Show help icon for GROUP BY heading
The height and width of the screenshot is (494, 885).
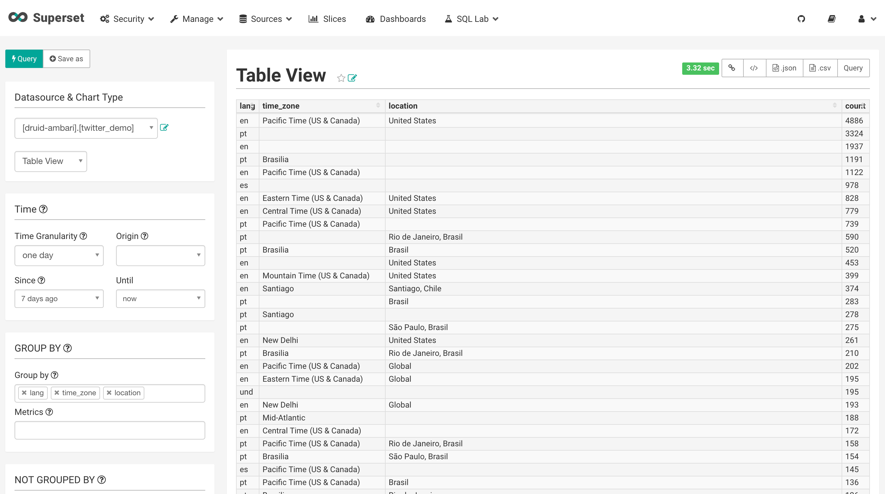tap(68, 348)
